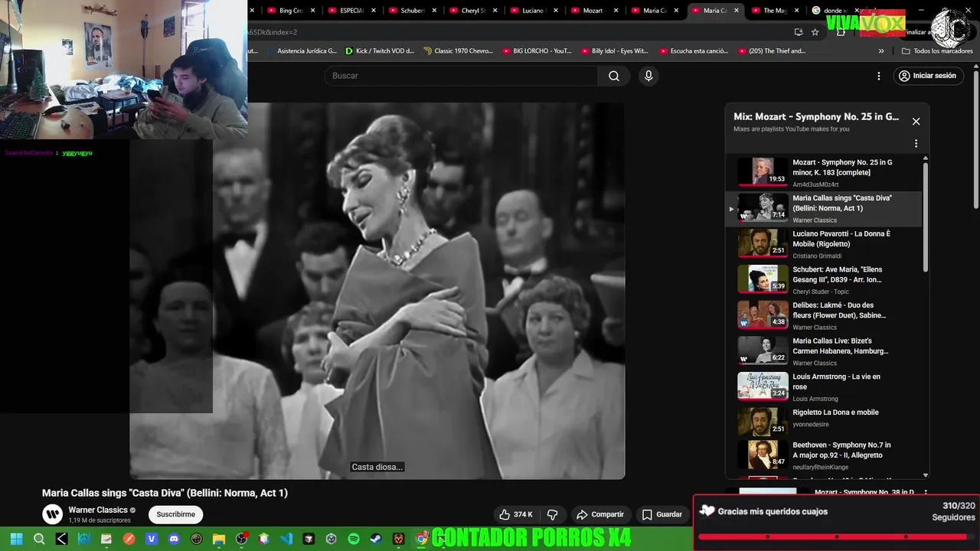Viewport: 980px width, 551px height.
Task: Select Maria Callas Casta Diva playlist item
Action: 824,208
